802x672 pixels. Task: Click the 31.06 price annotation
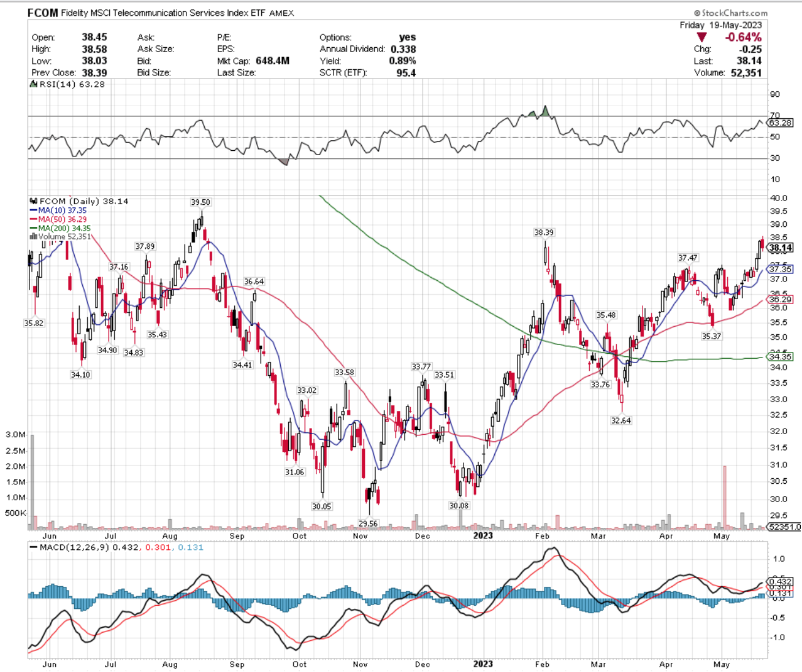tap(295, 472)
